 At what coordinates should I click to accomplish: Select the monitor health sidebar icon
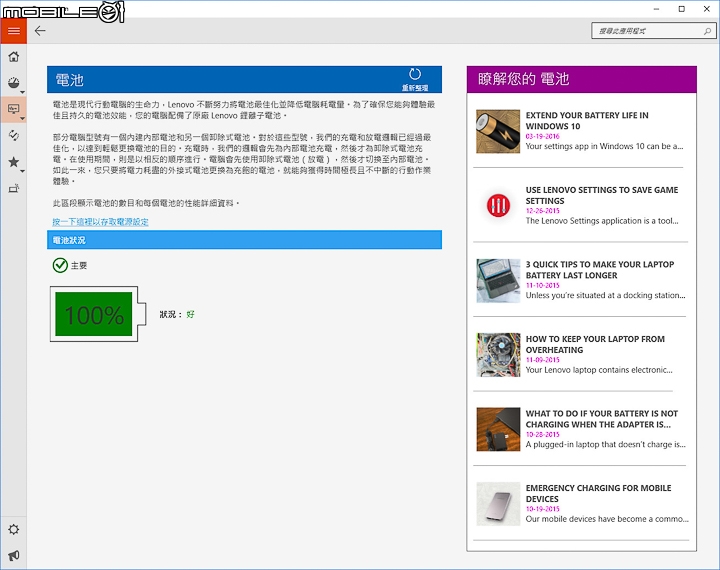click(x=14, y=109)
